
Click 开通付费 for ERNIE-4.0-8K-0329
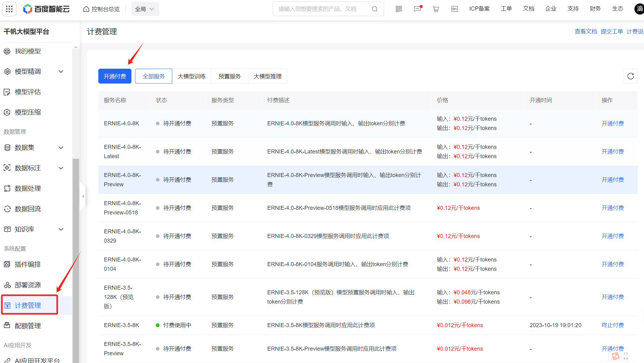tap(612, 236)
